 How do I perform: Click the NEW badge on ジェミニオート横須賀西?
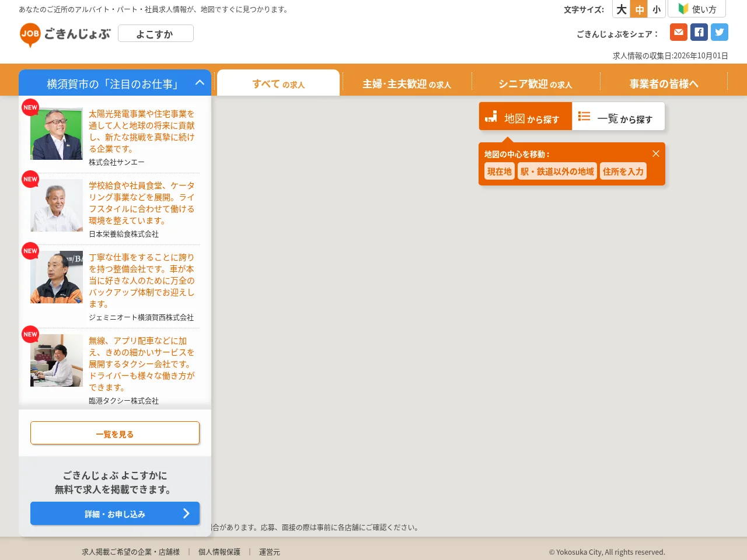(x=30, y=251)
